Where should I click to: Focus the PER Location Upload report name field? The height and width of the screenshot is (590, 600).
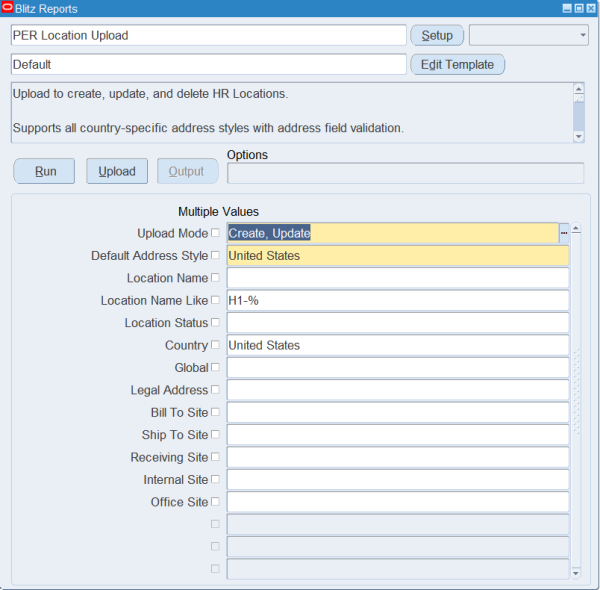pos(209,35)
